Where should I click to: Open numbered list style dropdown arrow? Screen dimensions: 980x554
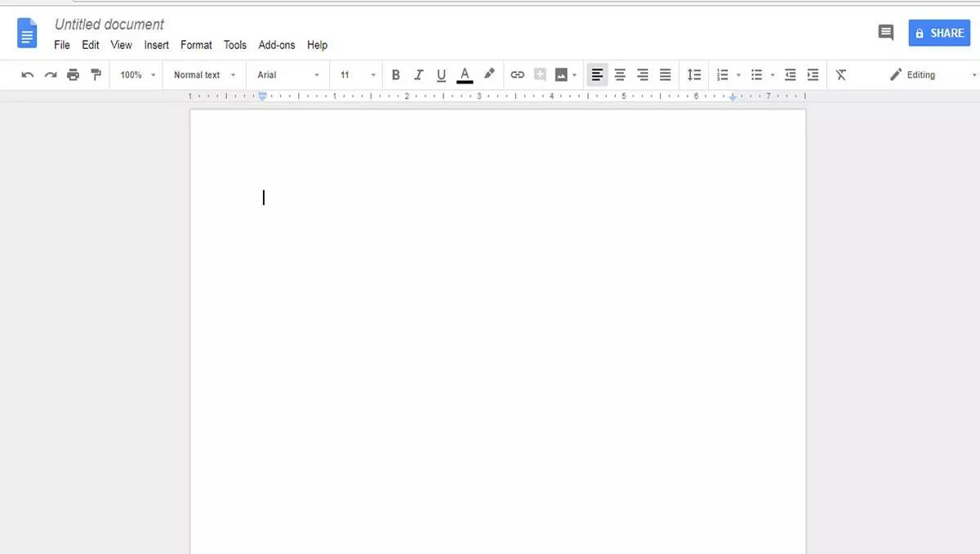738,75
